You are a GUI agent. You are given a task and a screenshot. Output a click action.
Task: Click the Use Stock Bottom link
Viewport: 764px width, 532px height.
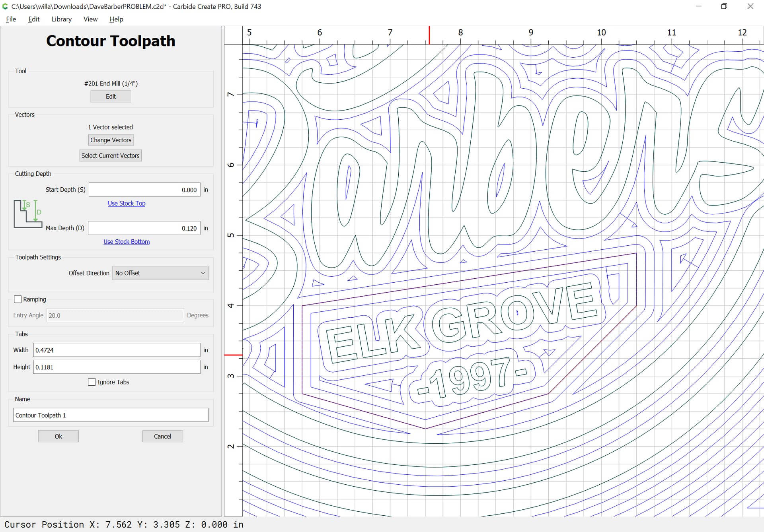127,242
